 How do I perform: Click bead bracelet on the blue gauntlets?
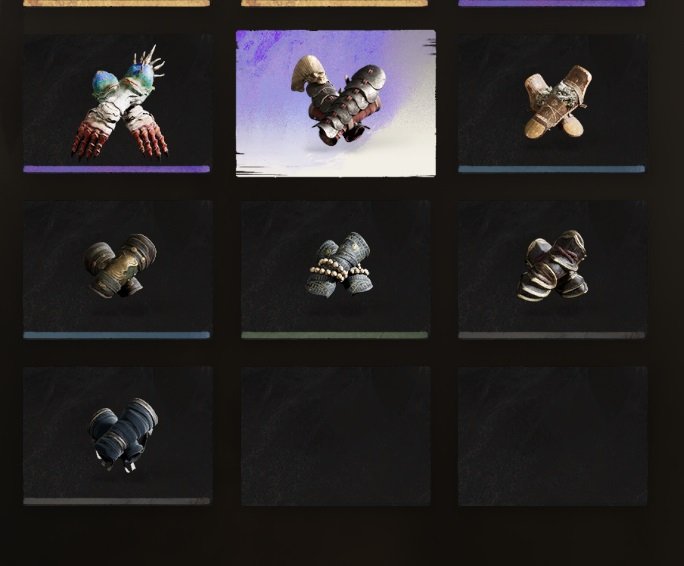(339, 269)
